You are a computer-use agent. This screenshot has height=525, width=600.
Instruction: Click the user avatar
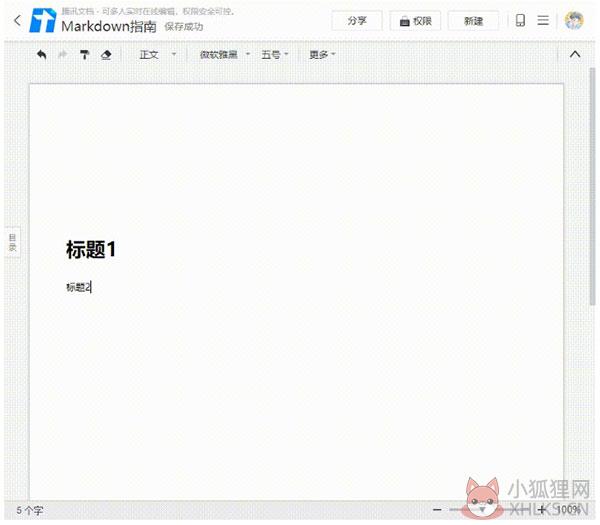click(574, 20)
